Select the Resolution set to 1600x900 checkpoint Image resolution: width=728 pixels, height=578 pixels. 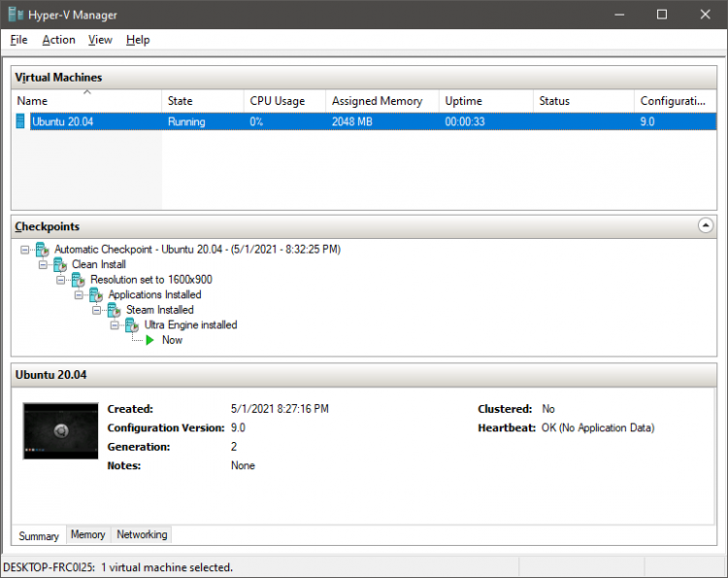[x=151, y=280]
